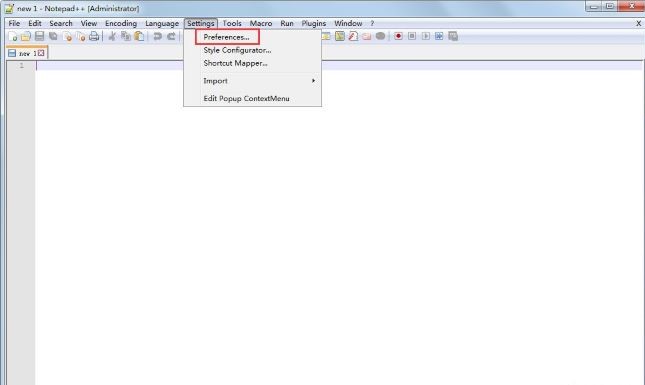Image resolution: width=645 pixels, height=385 pixels.
Task: Open the Window menu
Action: pyautogui.click(x=348, y=23)
